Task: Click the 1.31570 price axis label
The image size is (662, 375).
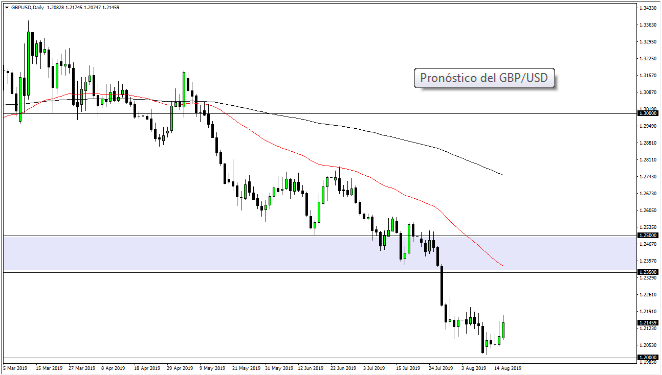Action: 648,75
